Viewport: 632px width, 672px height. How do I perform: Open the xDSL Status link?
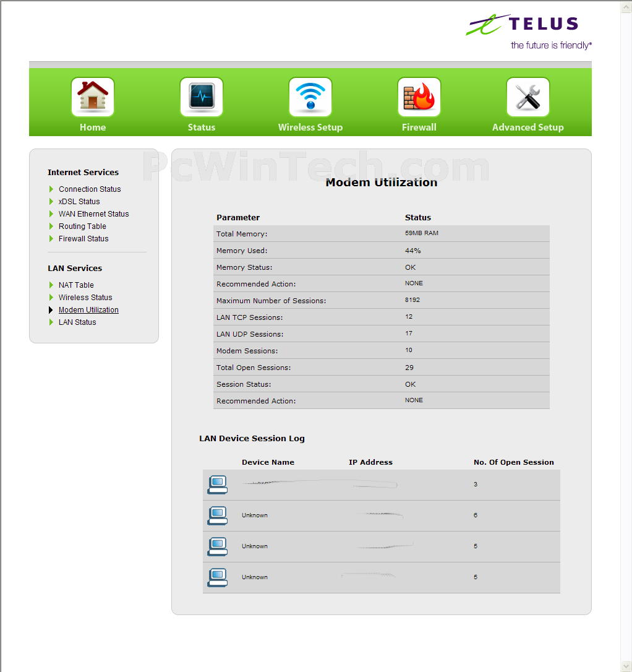(79, 202)
